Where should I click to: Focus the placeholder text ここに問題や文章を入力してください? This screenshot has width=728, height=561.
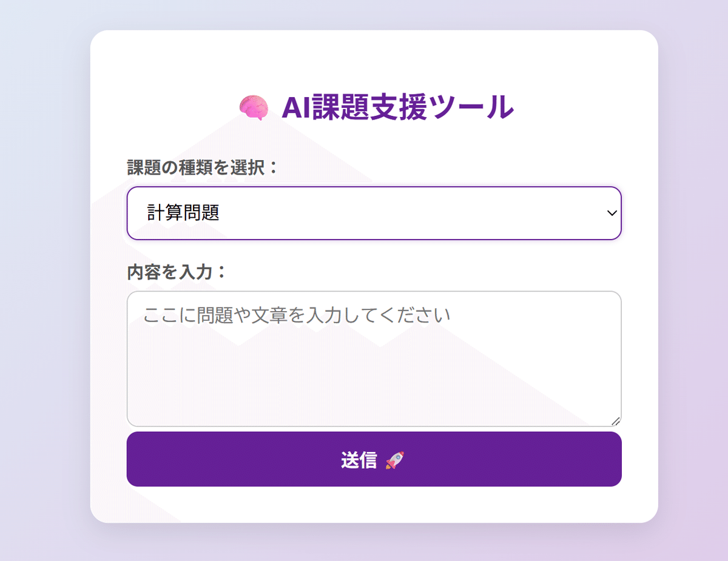pos(295,314)
